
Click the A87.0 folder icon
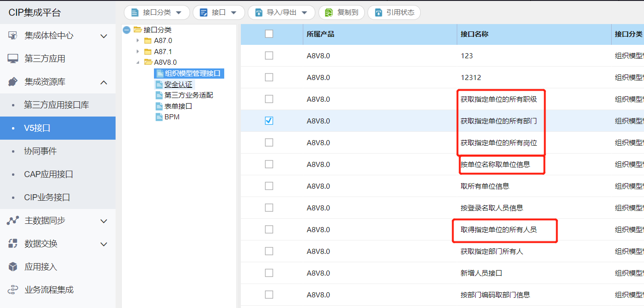click(148, 41)
